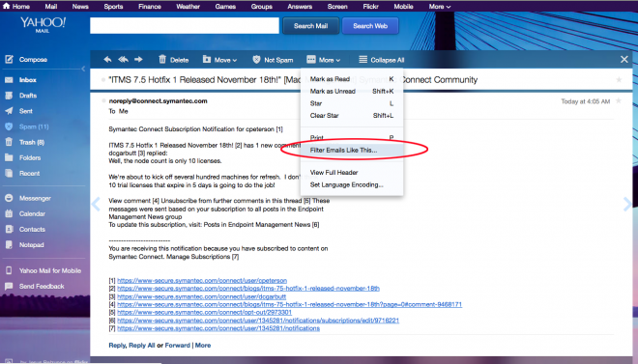Open Calendar from sidebar
Image resolution: width=638 pixels, height=364 pixels.
(32, 213)
